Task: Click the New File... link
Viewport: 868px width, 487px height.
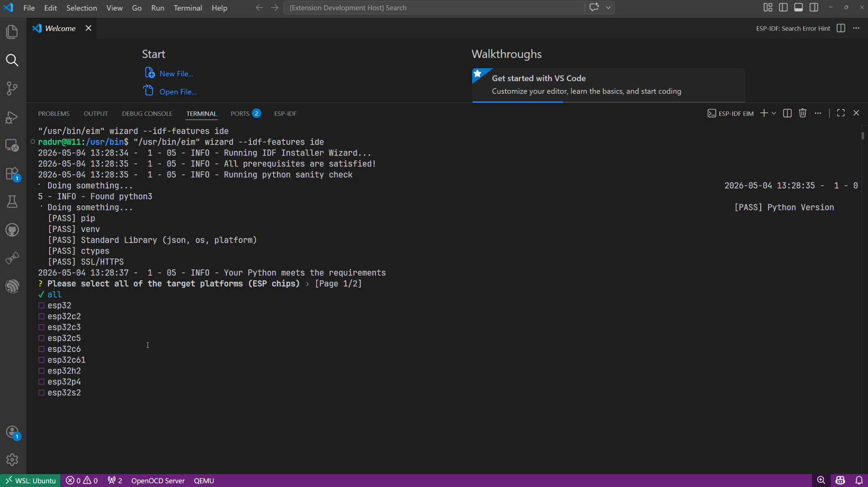Action: [x=169, y=73]
